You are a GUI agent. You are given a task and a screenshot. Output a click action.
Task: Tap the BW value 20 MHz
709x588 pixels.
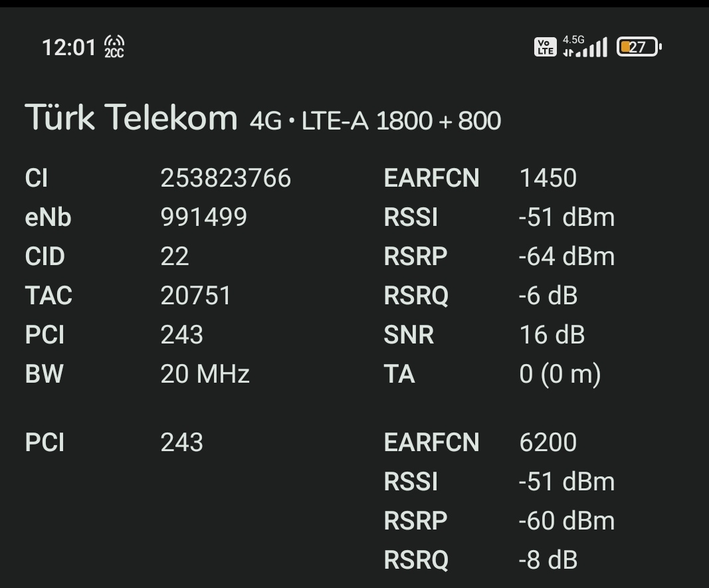(x=205, y=374)
